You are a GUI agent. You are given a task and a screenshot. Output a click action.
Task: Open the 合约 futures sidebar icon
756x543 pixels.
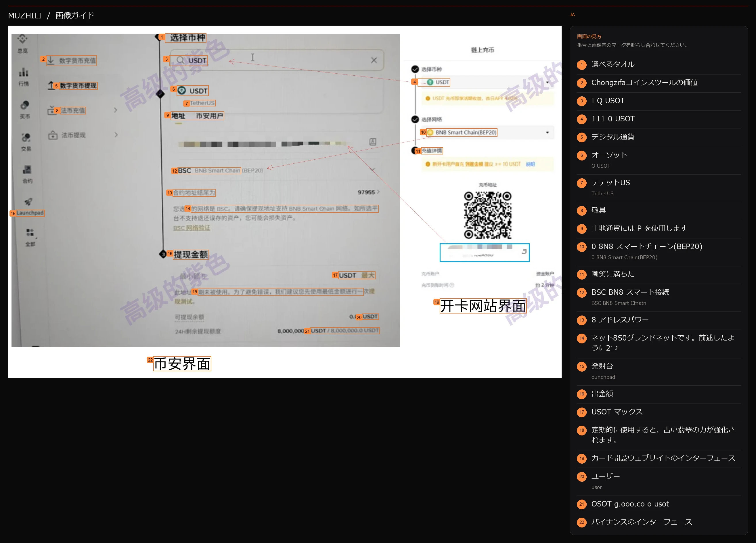[27, 170]
